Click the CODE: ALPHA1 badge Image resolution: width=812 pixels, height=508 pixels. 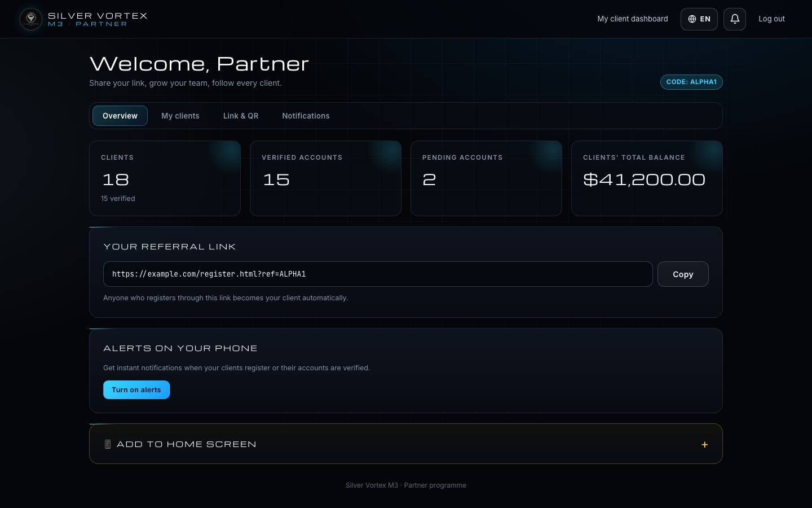[691, 82]
